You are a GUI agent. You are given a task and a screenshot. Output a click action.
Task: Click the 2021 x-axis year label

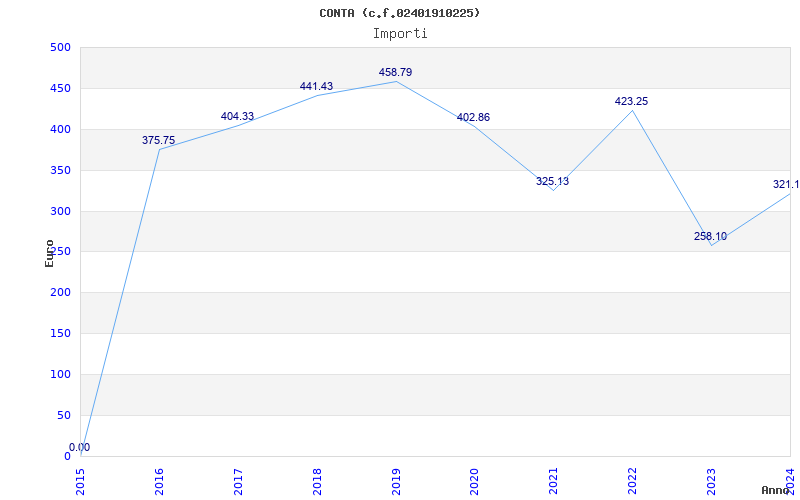click(554, 481)
